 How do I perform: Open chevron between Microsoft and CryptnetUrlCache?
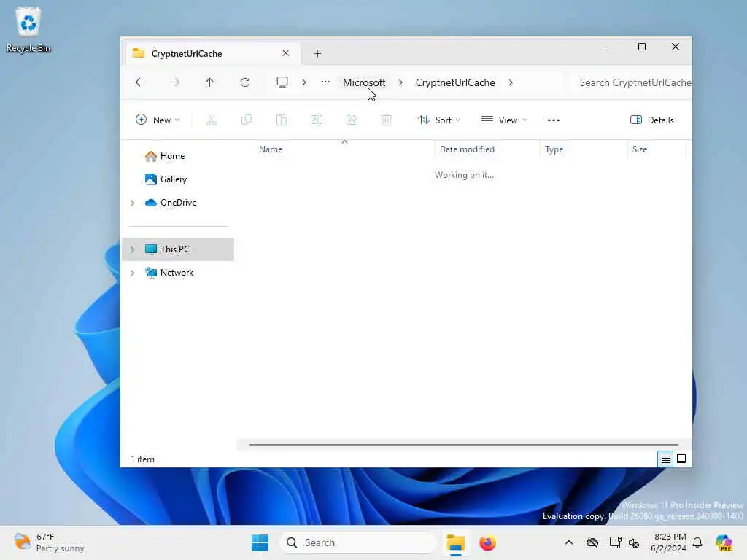[400, 82]
